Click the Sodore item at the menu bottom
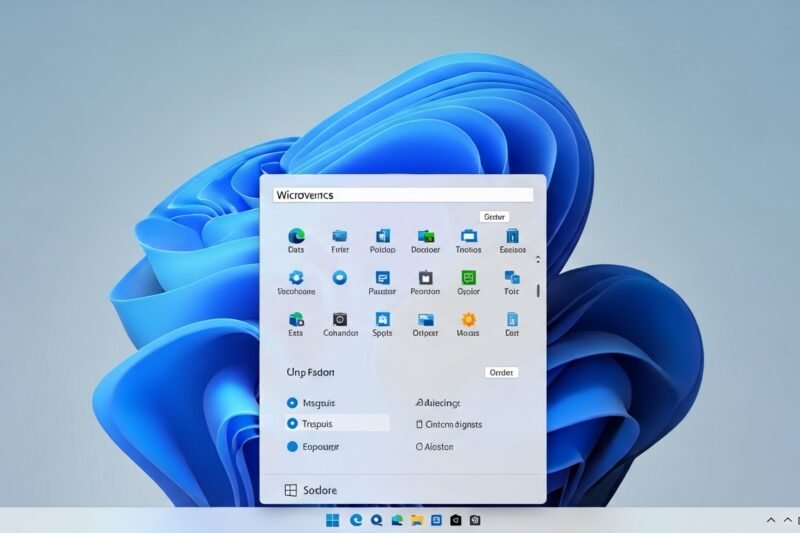This screenshot has width=800, height=533. click(310, 490)
